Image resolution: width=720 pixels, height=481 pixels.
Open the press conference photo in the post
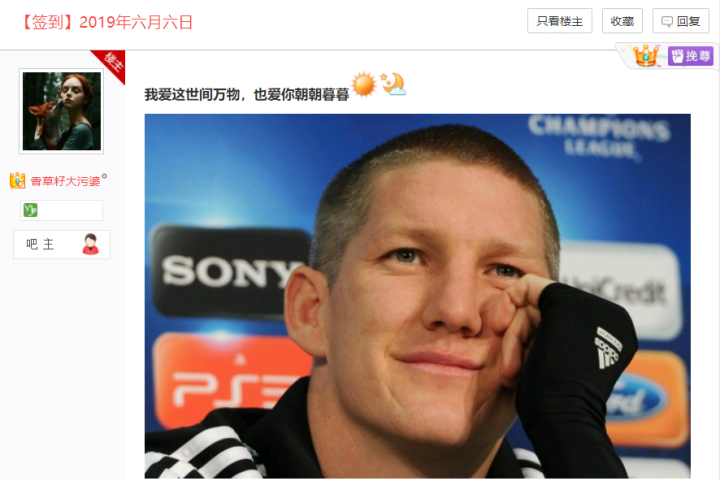(x=417, y=296)
